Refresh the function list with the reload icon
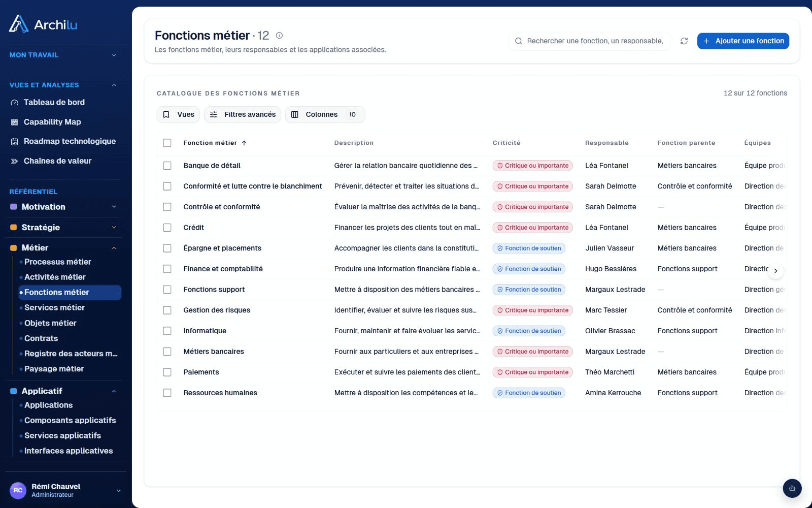The height and width of the screenshot is (508, 812). [x=684, y=41]
